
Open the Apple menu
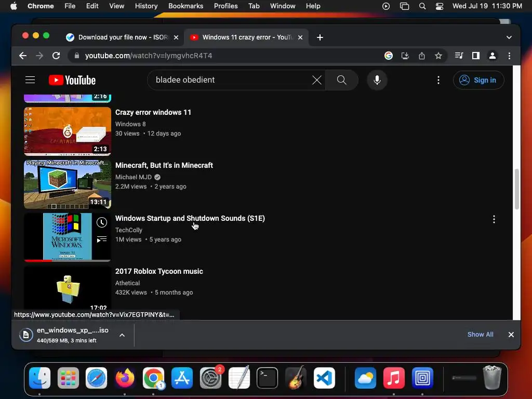click(x=14, y=6)
